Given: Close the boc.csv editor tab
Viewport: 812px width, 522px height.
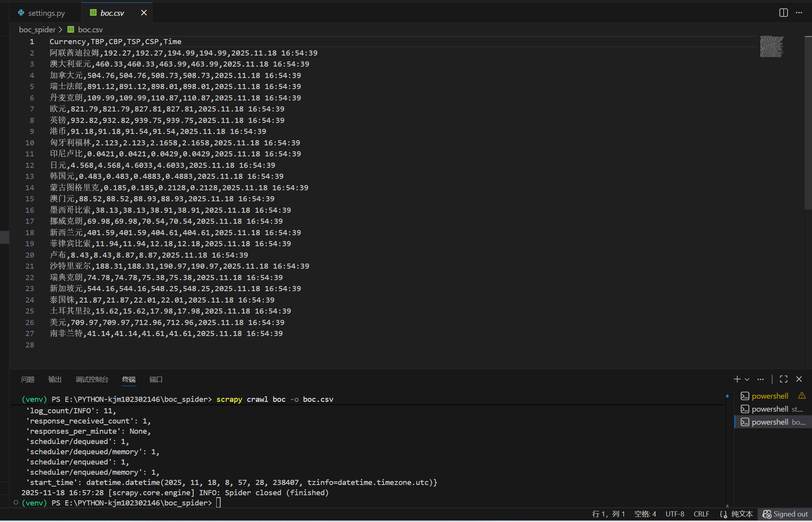Looking at the screenshot, I should tap(144, 13).
